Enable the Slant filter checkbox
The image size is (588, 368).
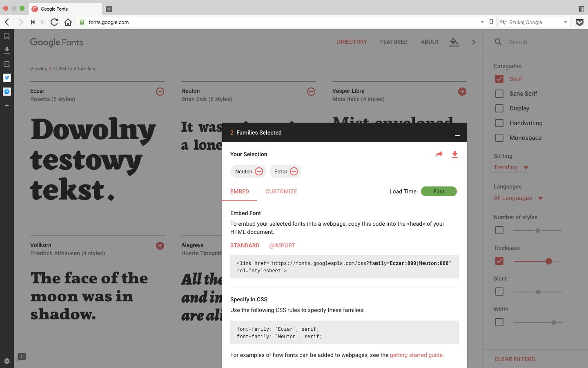[x=499, y=292]
